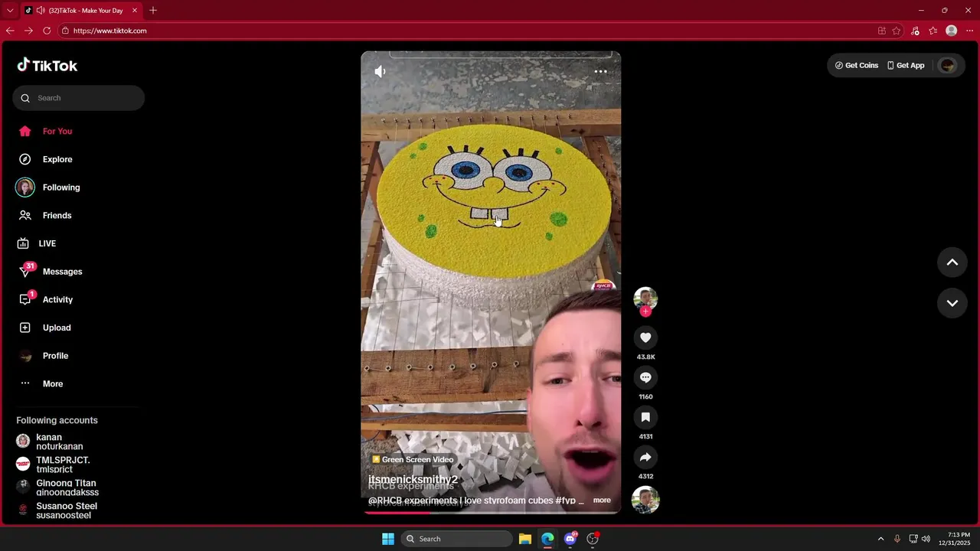The image size is (980, 551).
Task: Expand the caption with more
Action: tap(602, 500)
